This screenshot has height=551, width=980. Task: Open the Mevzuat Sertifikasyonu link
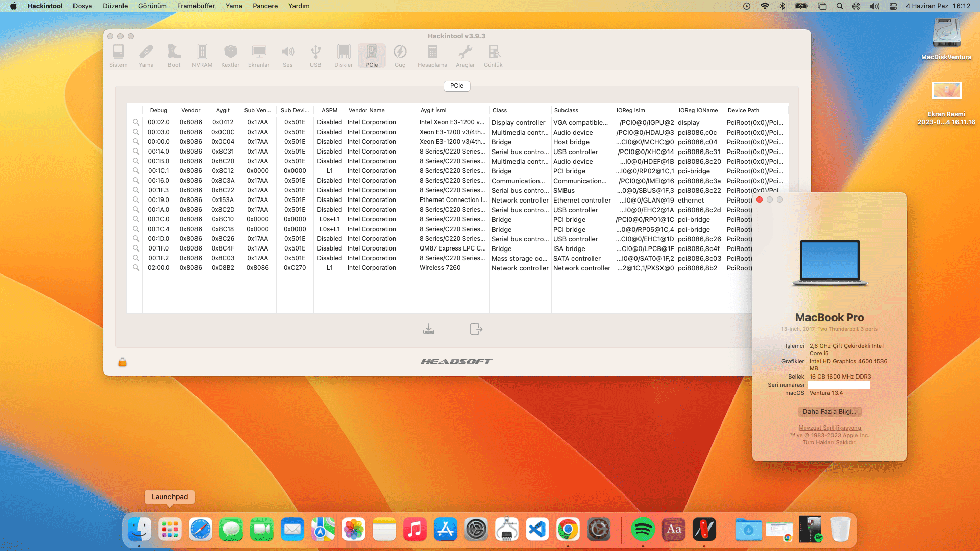(x=829, y=428)
